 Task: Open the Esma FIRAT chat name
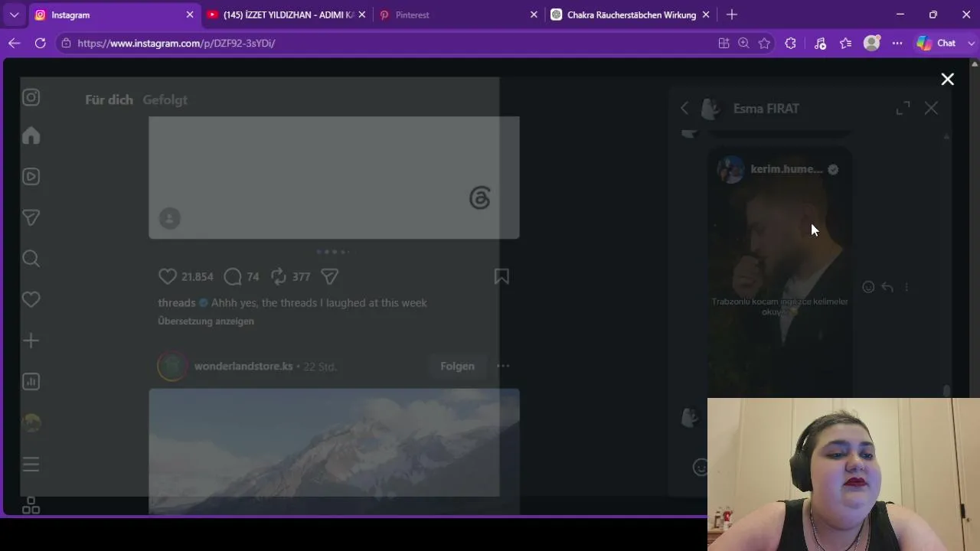click(x=766, y=109)
